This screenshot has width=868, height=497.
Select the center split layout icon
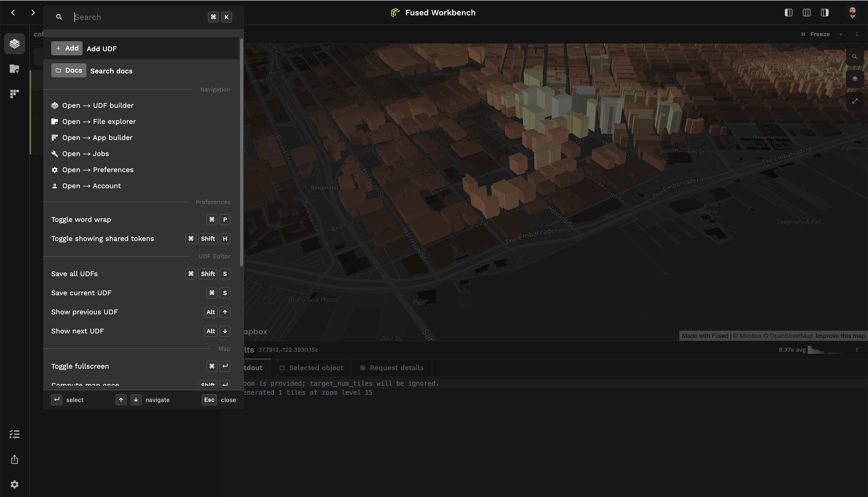click(x=806, y=13)
